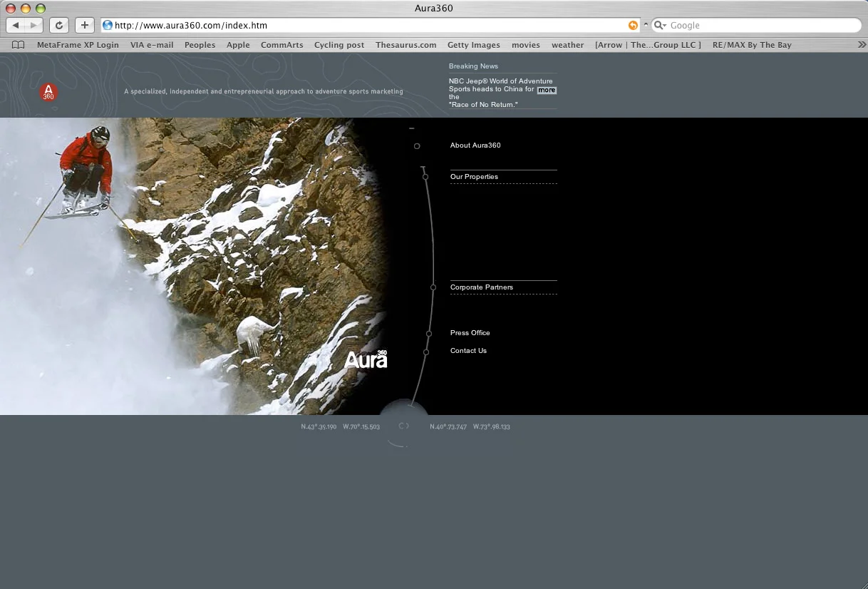
Task: Open the Peoples bookmark
Action: click(200, 45)
